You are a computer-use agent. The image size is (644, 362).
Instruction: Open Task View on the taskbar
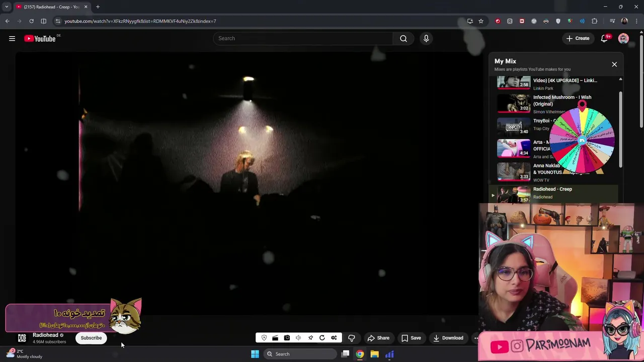click(345, 354)
